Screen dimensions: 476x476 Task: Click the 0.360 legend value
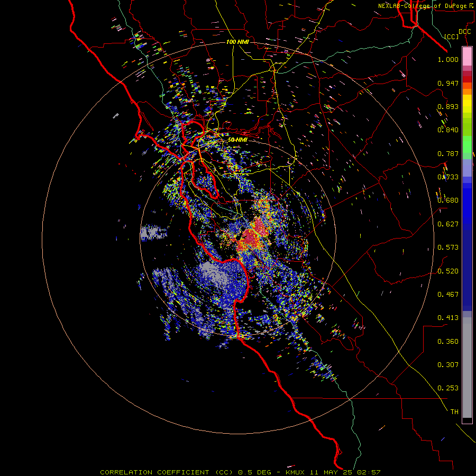[448, 342]
